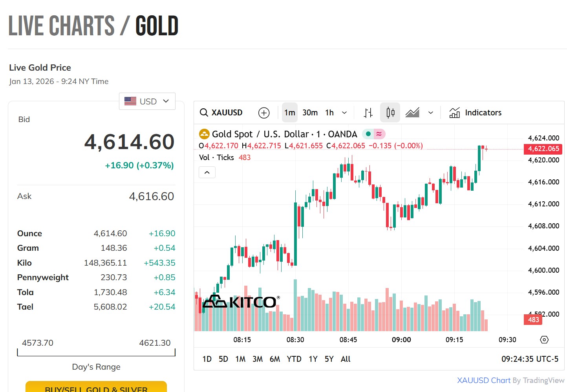Click the XAUUSD symbol search icon
Image resolution: width=567 pixels, height=392 pixels.
[204, 113]
